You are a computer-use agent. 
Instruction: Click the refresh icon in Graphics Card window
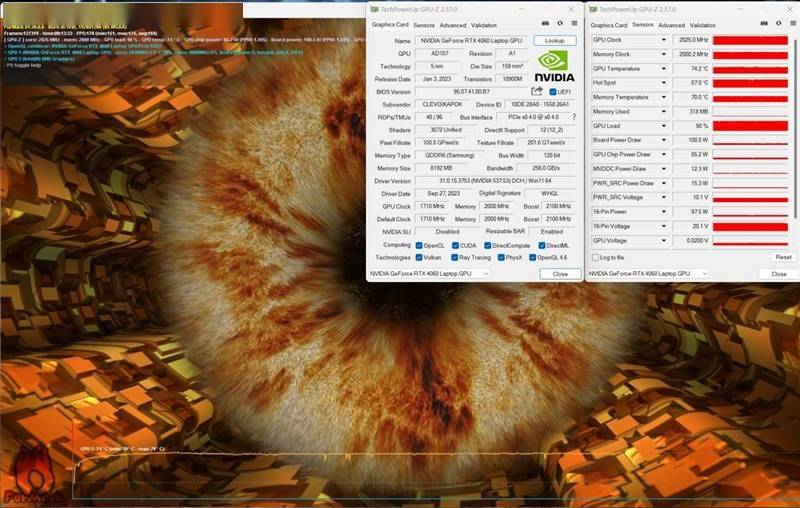click(x=560, y=23)
